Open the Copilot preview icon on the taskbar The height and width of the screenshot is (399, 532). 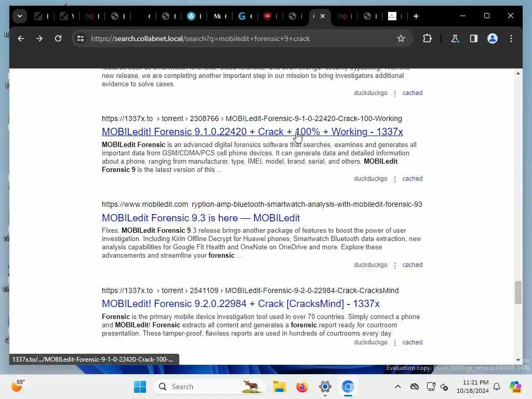[x=515, y=387]
